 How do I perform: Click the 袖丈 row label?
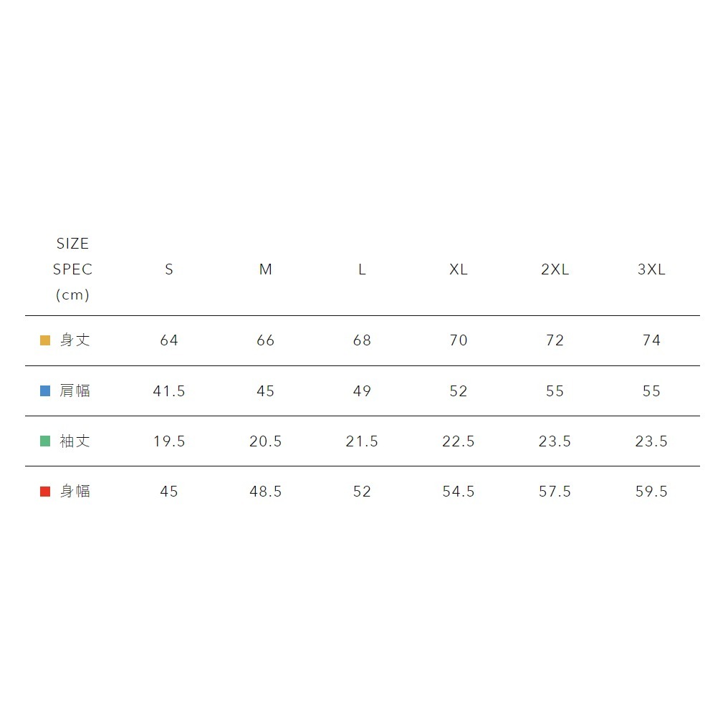coord(75,441)
